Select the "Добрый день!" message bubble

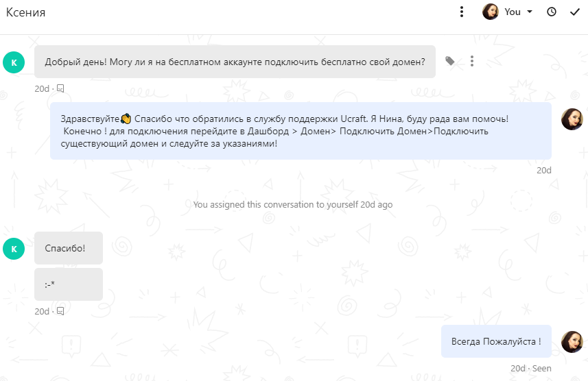point(235,62)
